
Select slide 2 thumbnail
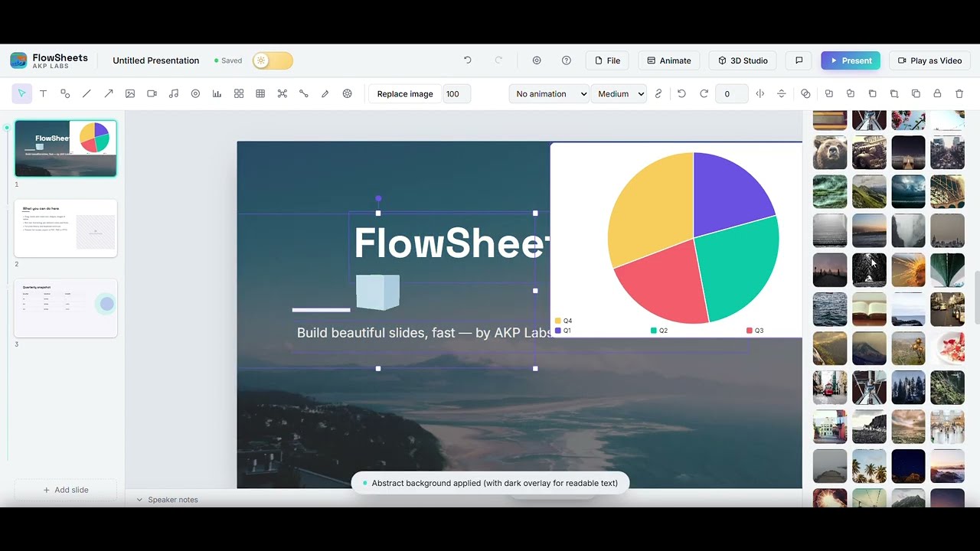[x=66, y=228]
